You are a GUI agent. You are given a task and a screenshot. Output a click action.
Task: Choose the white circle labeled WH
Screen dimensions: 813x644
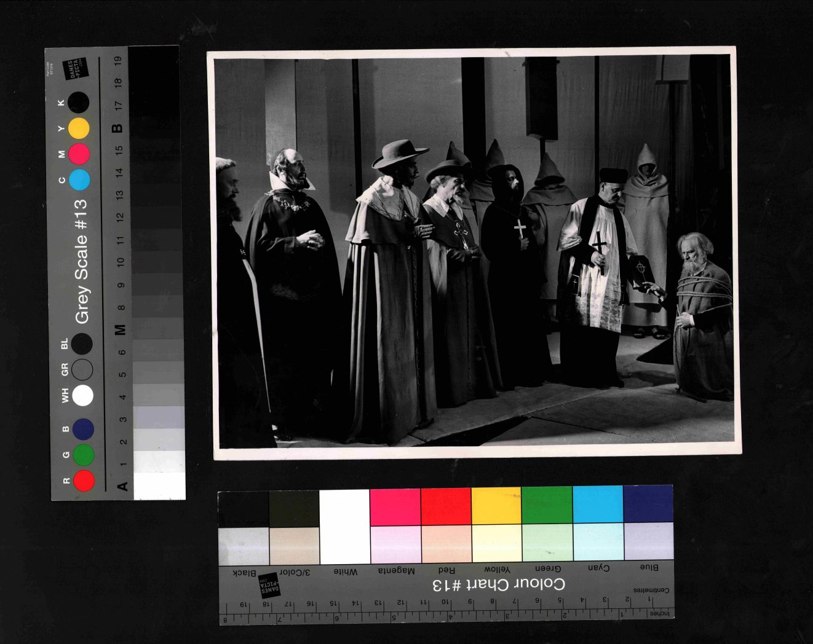coord(82,396)
